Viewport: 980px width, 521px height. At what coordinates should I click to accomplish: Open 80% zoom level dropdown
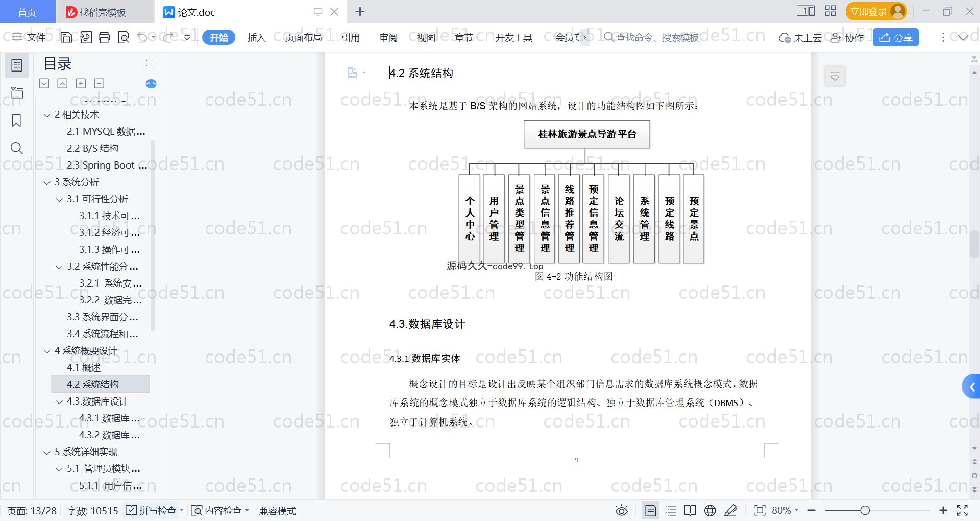[x=785, y=510]
